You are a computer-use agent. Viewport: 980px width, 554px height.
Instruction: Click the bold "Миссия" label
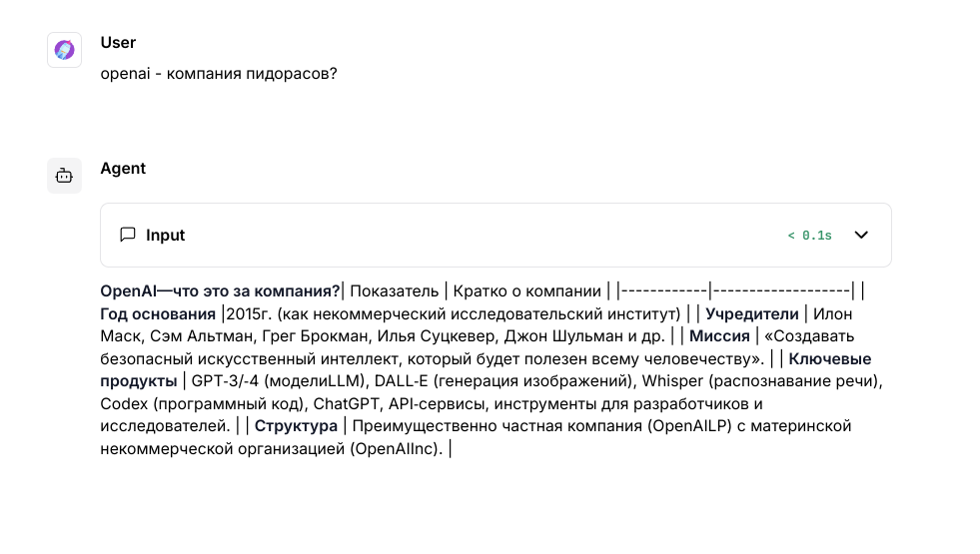(719, 336)
